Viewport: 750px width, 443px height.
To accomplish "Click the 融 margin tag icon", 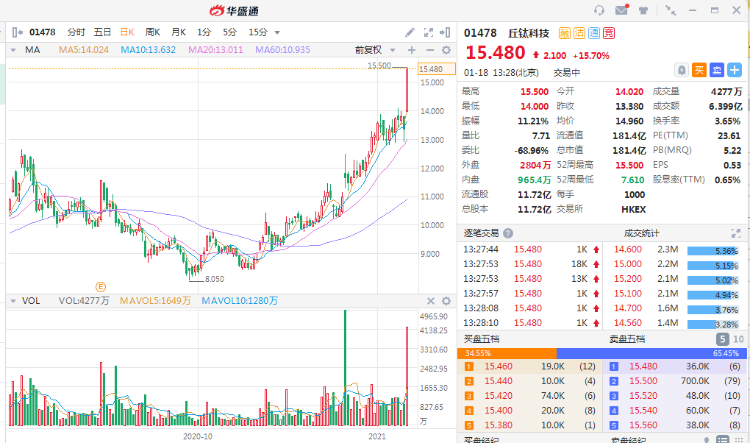I will point(564,33).
